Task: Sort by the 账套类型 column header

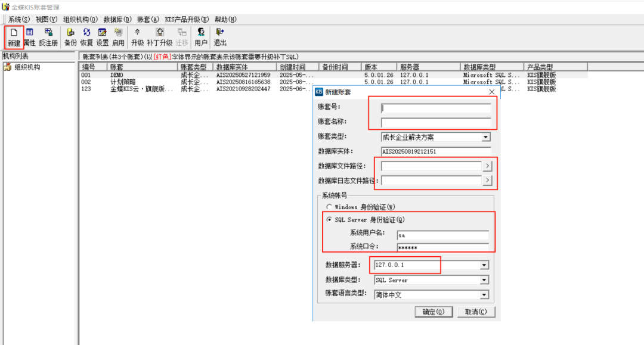Action: 196,67
